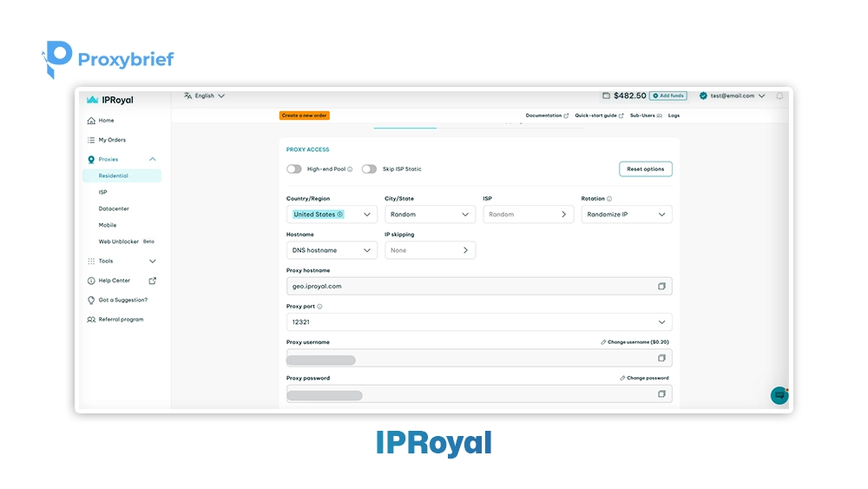Screen dimensions: 868x489
Task: Click Help Center external link icon
Action: click(x=152, y=281)
